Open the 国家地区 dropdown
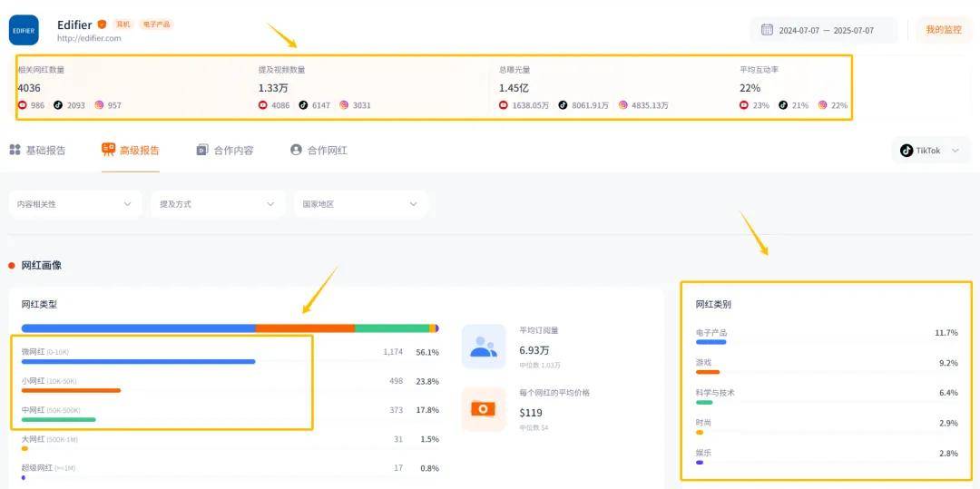980x489 pixels. pos(359,204)
